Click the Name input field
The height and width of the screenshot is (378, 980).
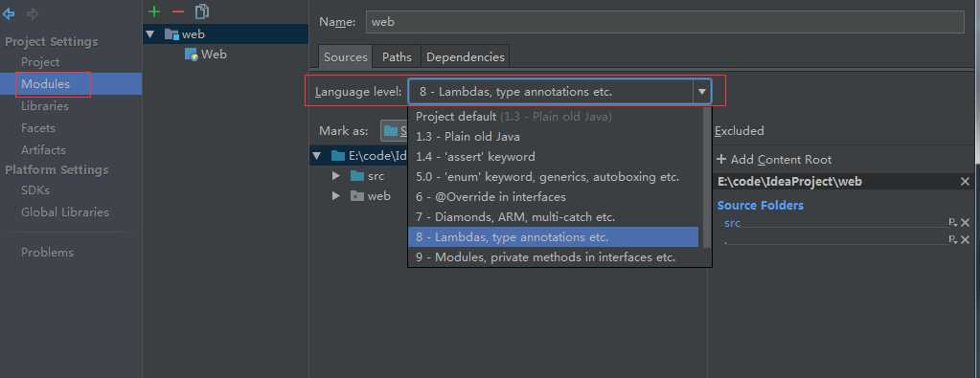(x=665, y=22)
